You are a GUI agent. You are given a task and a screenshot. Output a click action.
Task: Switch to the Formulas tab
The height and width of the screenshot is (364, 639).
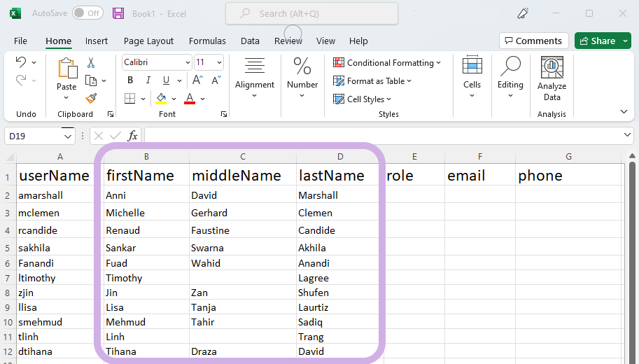(x=207, y=41)
